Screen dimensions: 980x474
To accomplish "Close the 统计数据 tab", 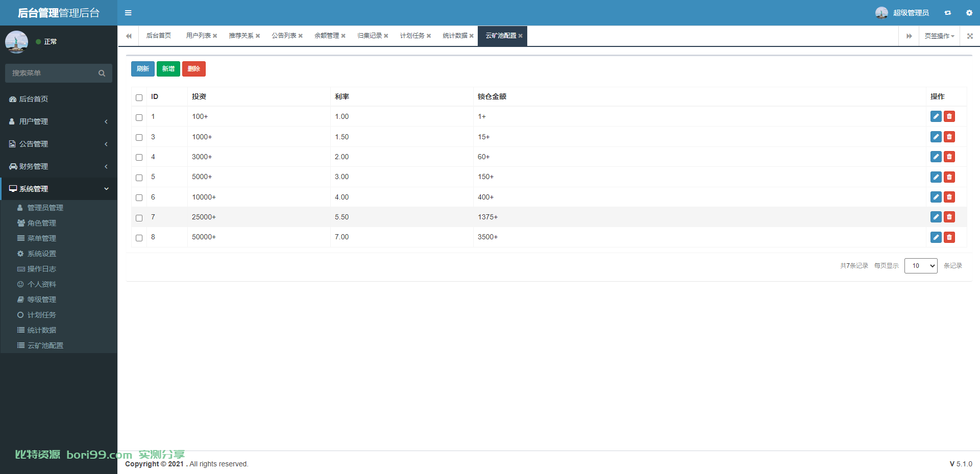I will coord(471,36).
